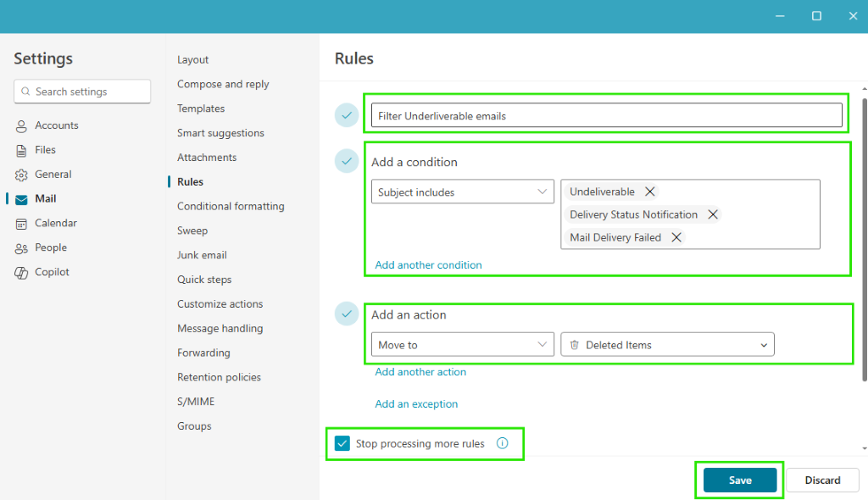
Task: Click the Copilot icon in sidebar
Action: [21, 272]
